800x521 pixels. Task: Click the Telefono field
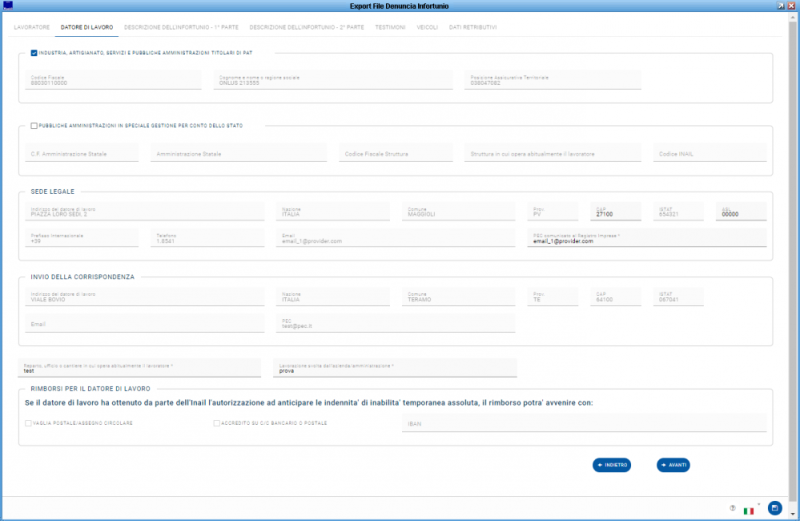[x=207, y=238]
